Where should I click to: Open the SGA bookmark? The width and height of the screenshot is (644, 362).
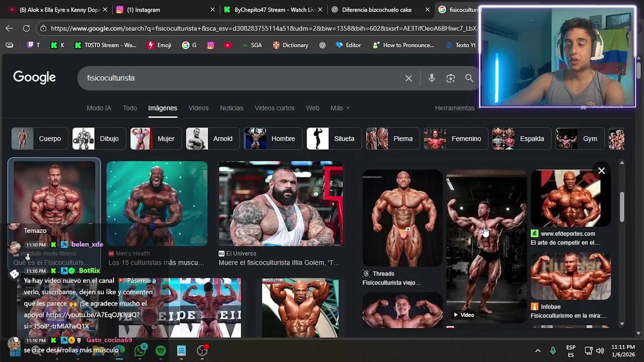(251, 45)
